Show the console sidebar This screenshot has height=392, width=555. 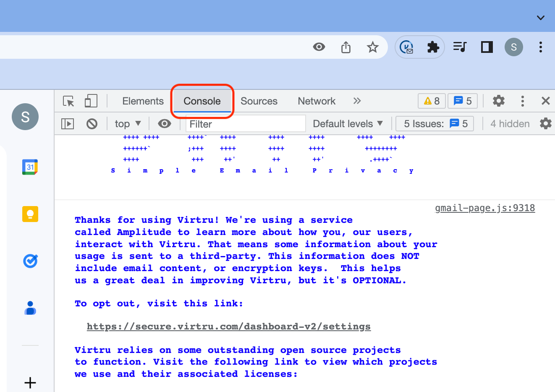pos(68,124)
